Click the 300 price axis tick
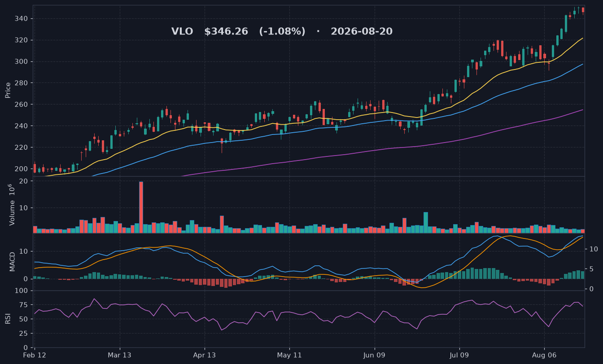The image size is (603, 364). click(22, 61)
